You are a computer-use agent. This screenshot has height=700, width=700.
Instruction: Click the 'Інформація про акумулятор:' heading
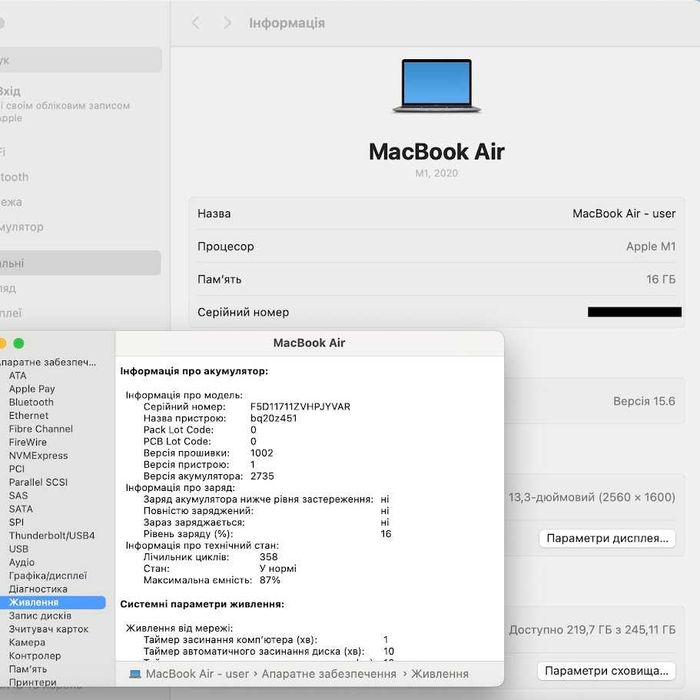tap(194, 371)
